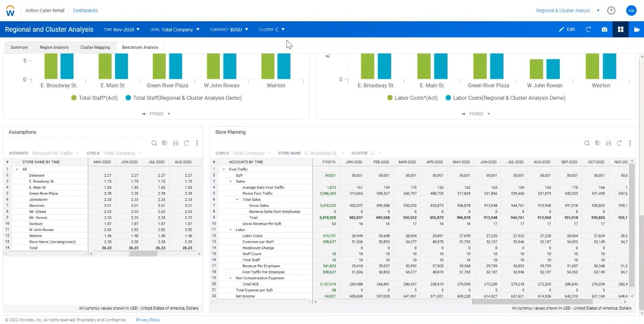Open the kebab menu on the Assumptions panel
644x324 pixels.
(197, 143)
